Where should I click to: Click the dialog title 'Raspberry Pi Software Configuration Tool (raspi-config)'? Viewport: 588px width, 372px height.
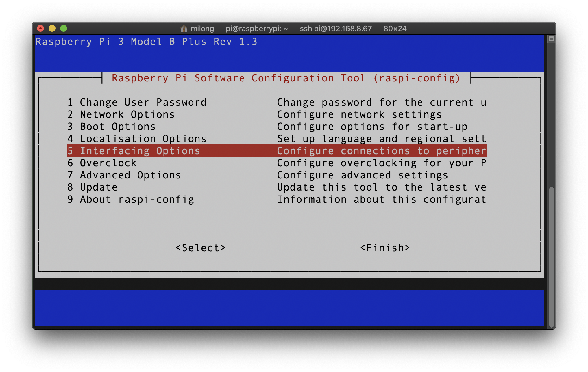[286, 78]
